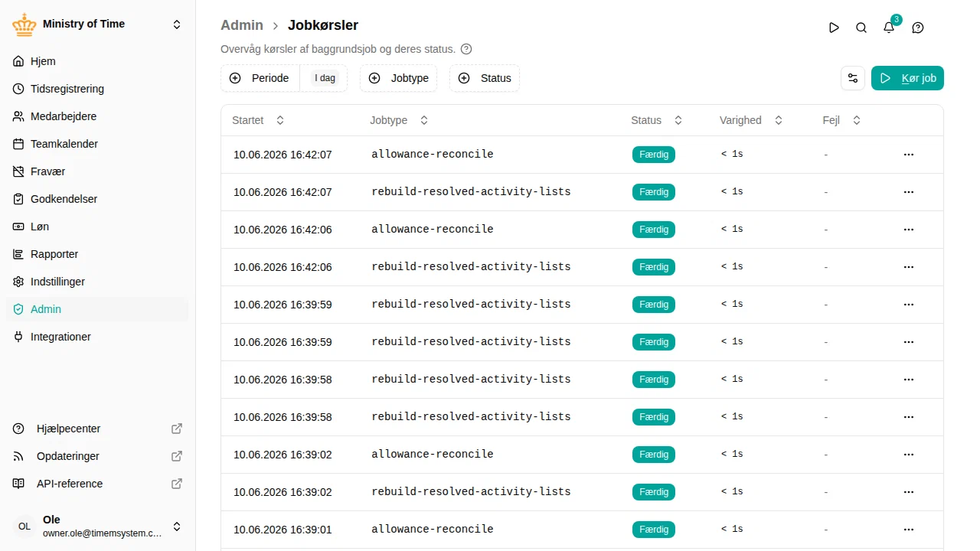The height and width of the screenshot is (551, 980).
Task: Open the Jobtype filter dropdown
Action: (398, 78)
